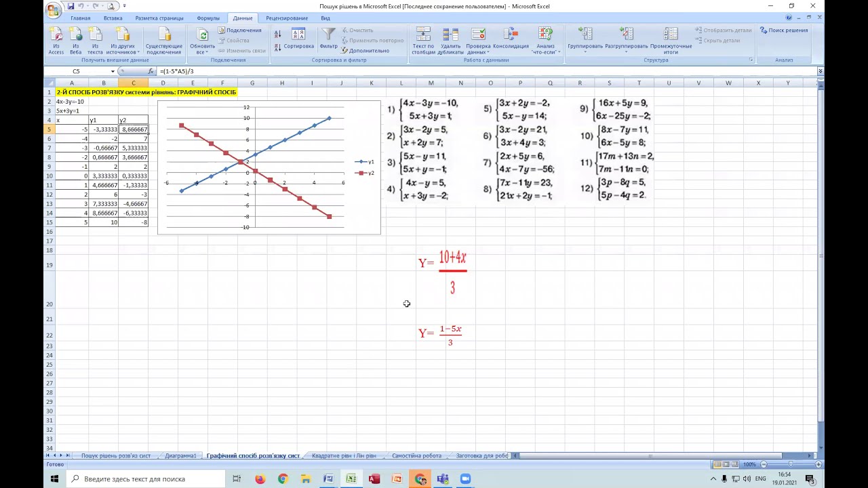Click Дополнительно filter option
This screenshot has width=868, height=488.
[x=365, y=51]
